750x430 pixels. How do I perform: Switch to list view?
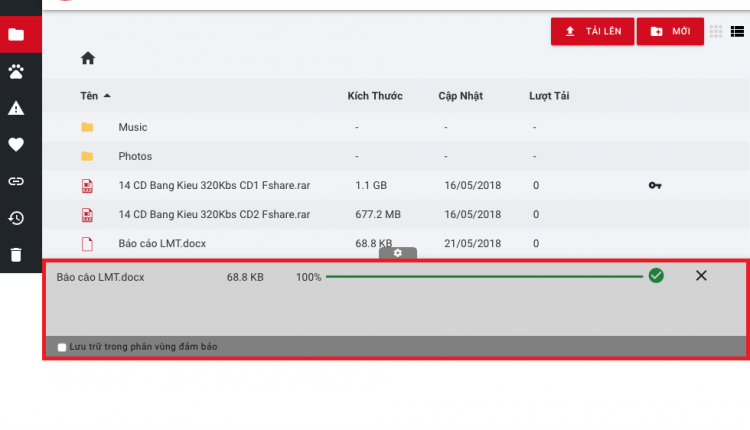tap(737, 32)
